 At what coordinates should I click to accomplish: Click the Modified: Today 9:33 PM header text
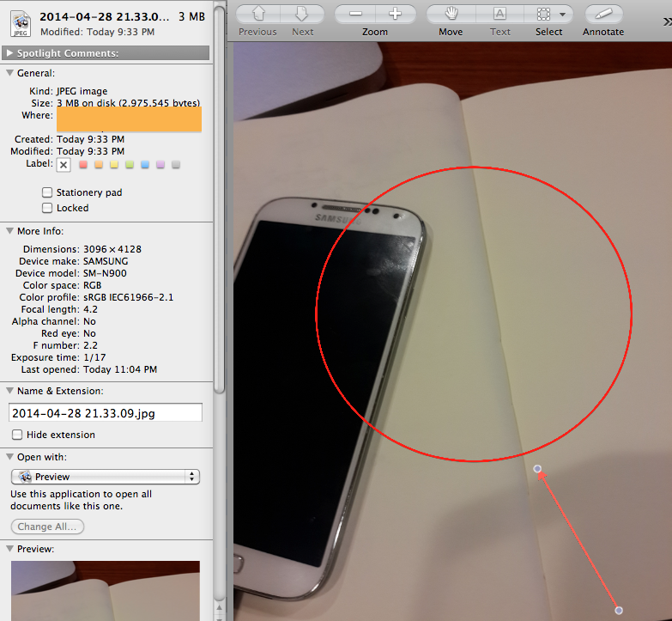[x=97, y=32]
